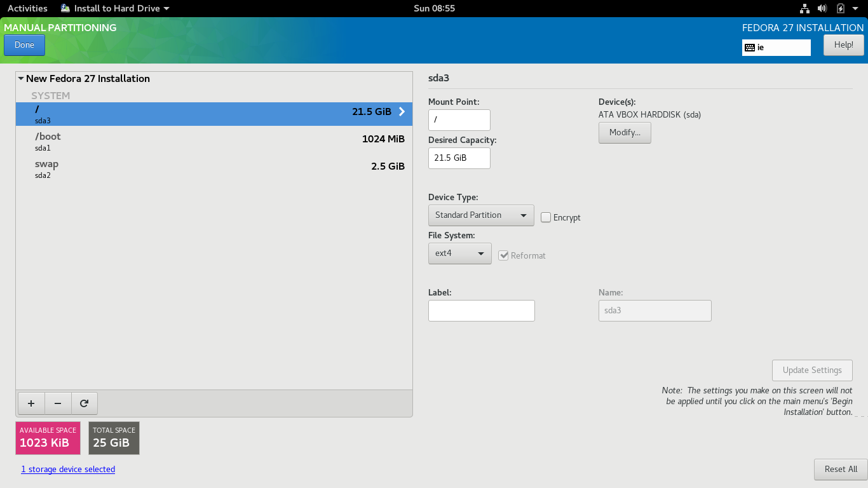The image size is (868, 488).
Task: Click the Reset All button
Action: tap(841, 470)
